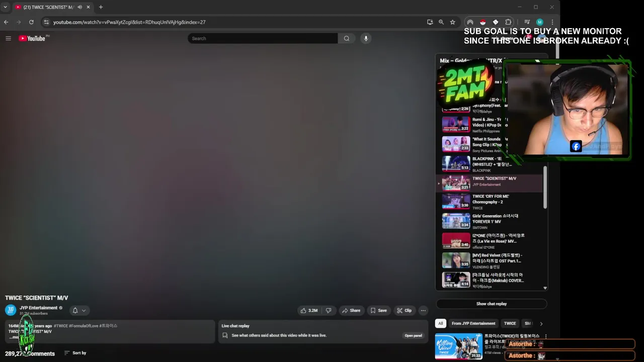Screen dimensions: 644x362
Task: Play Red Velvet MV playlist item
Action: tap(490, 261)
